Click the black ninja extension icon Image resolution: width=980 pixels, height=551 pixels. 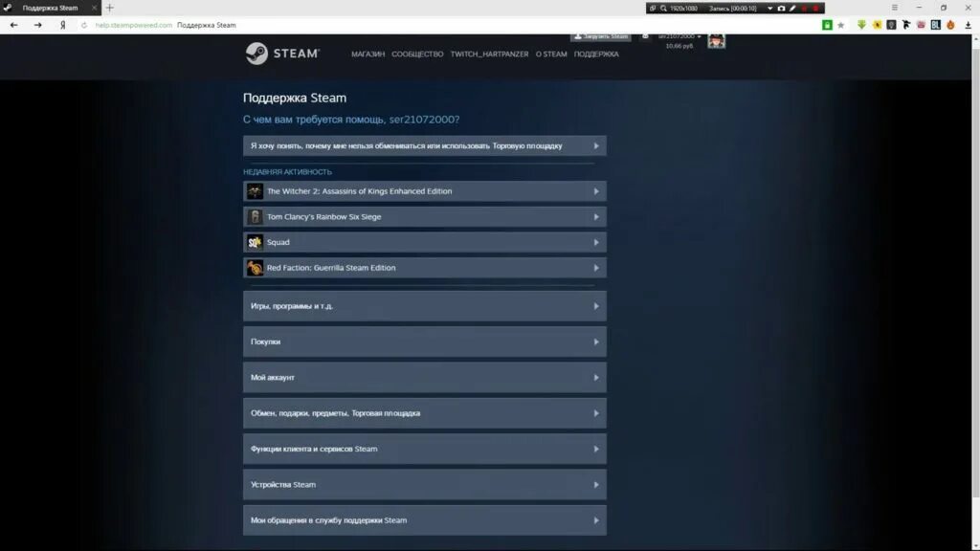coord(906,25)
